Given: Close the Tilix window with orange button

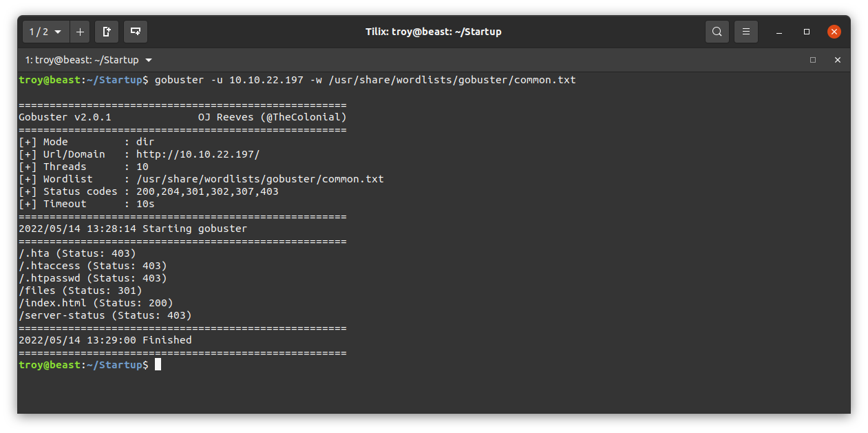Looking at the screenshot, I should pos(834,32).
